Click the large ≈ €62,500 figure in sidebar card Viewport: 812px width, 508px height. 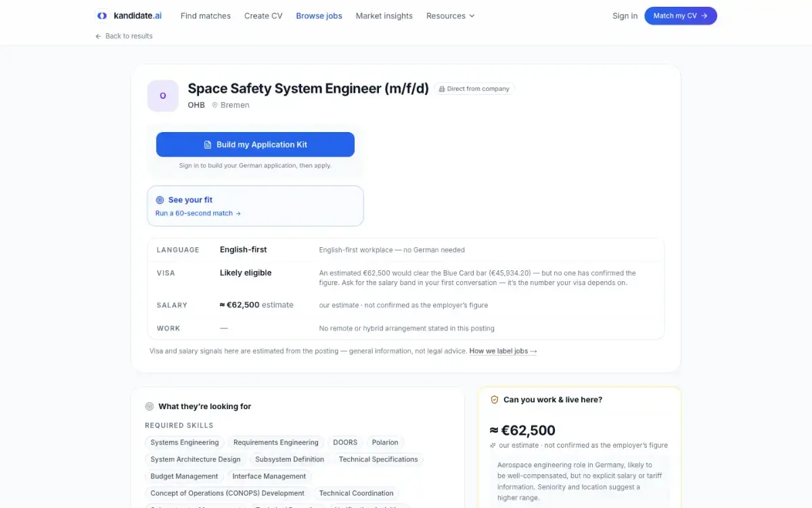(522, 430)
